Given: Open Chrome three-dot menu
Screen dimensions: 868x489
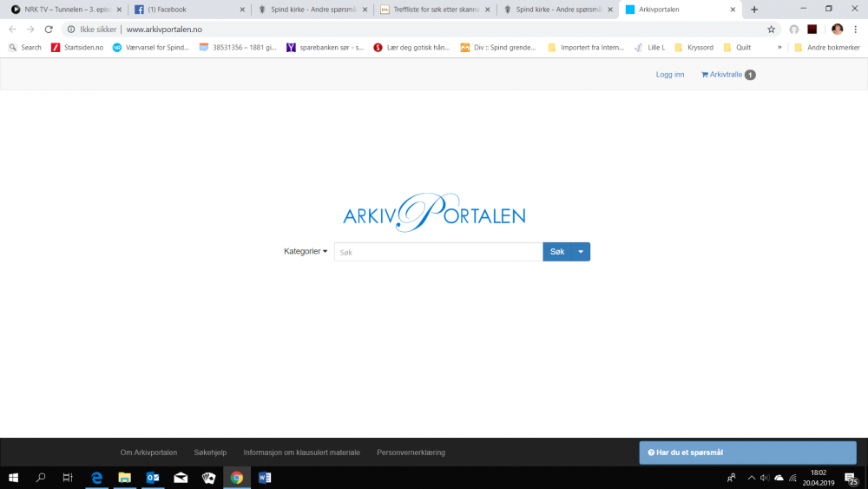Looking at the screenshot, I should 855,30.
